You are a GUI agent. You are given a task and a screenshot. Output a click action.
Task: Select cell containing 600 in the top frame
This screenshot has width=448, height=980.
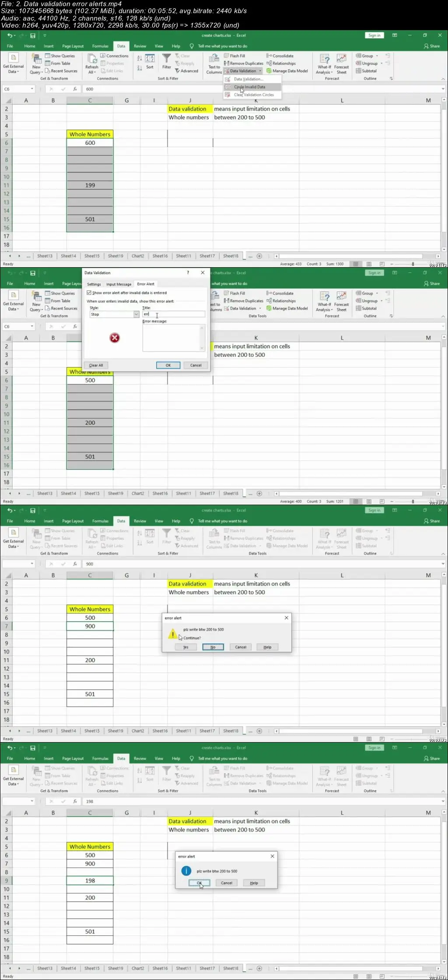(90, 143)
